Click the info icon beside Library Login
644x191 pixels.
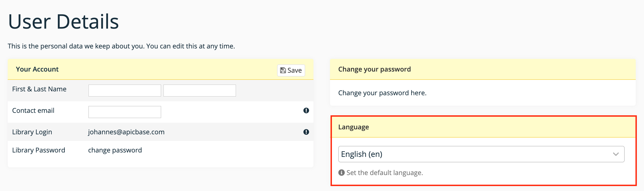[x=306, y=132]
